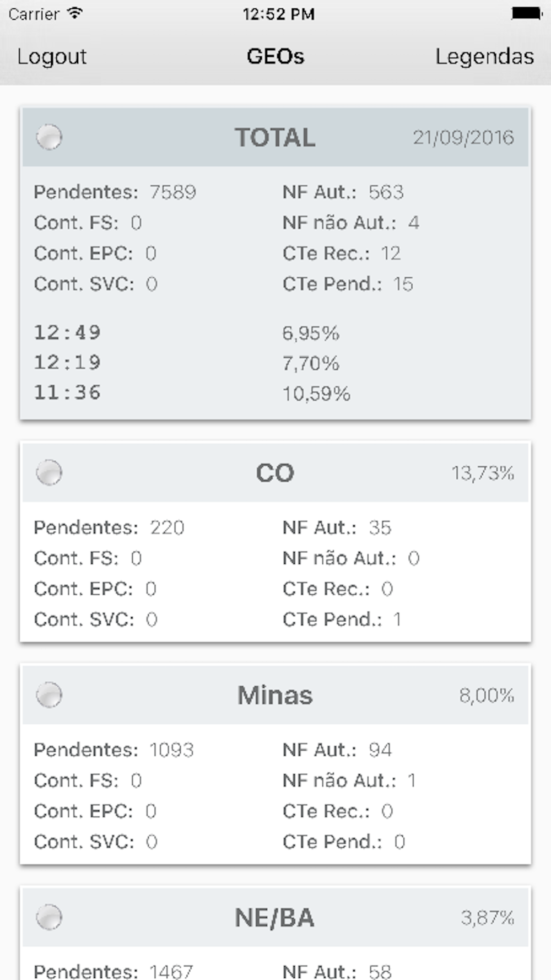Viewport: 551px width, 980px height.
Task: Tap Pendentes 1093 in Minas card
Action: (x=114, y=750)
